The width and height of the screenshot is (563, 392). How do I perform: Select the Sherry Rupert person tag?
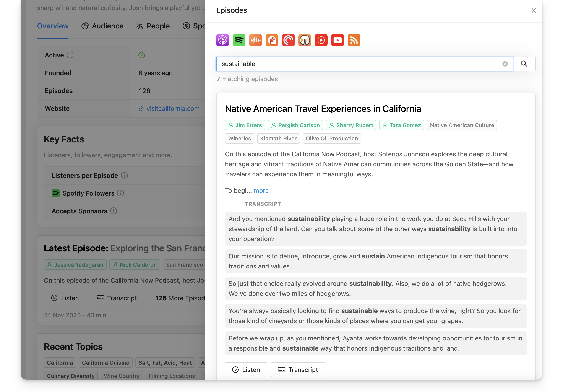[x=351, y=125]
